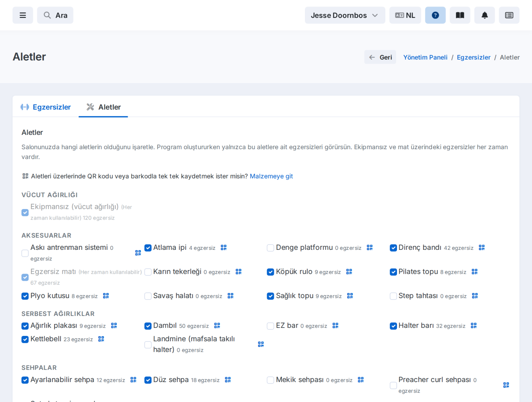Switch to the Egzersizler tab

point(46,107)
